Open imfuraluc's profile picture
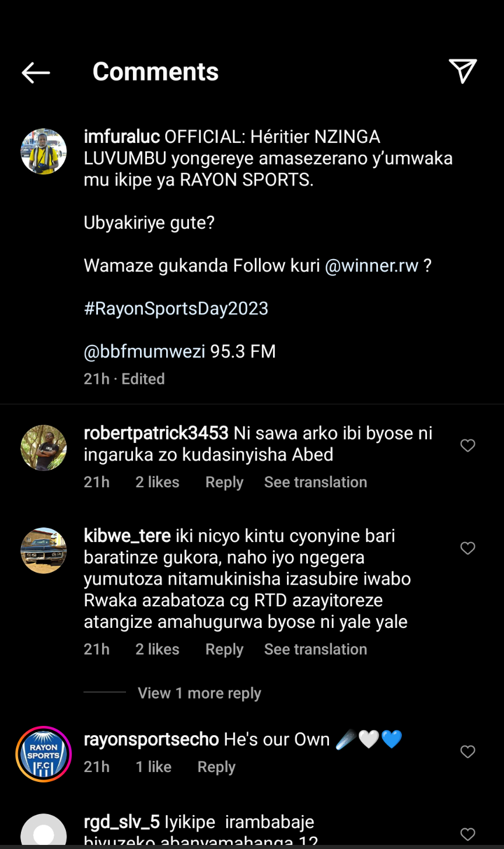504x849 pixels. [44, 152]
